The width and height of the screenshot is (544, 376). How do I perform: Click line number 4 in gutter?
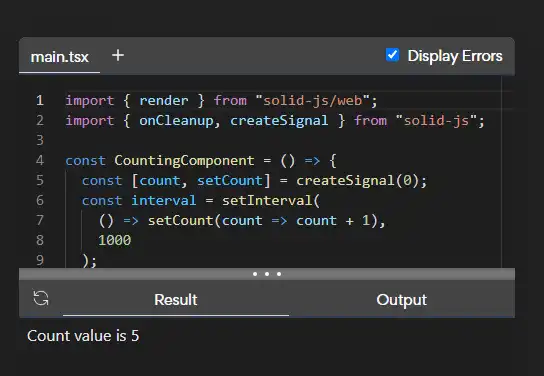pos(40,161)
